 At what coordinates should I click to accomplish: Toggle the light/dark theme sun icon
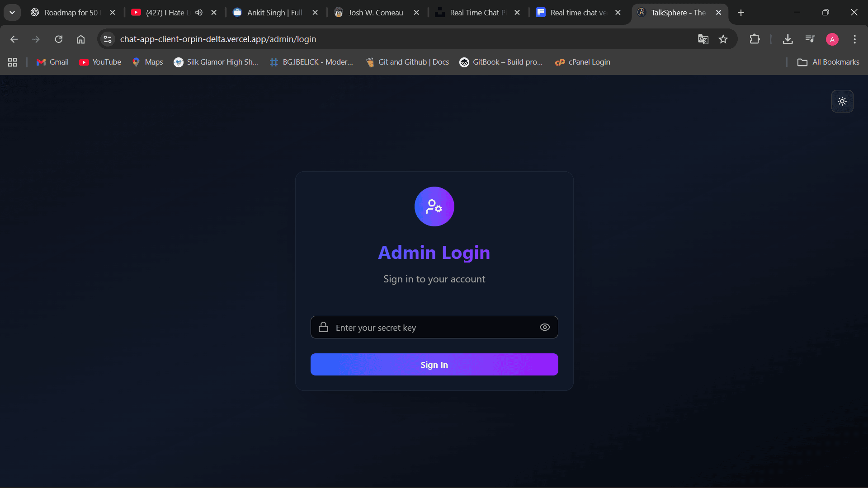point(842,101)
